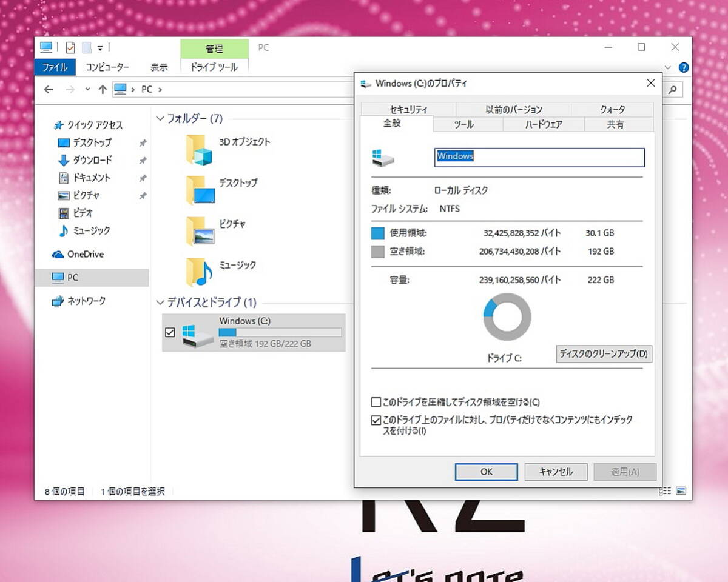Click OK in the Properties dialog
The height and width of the screenshot is (582, 728).
486,472
